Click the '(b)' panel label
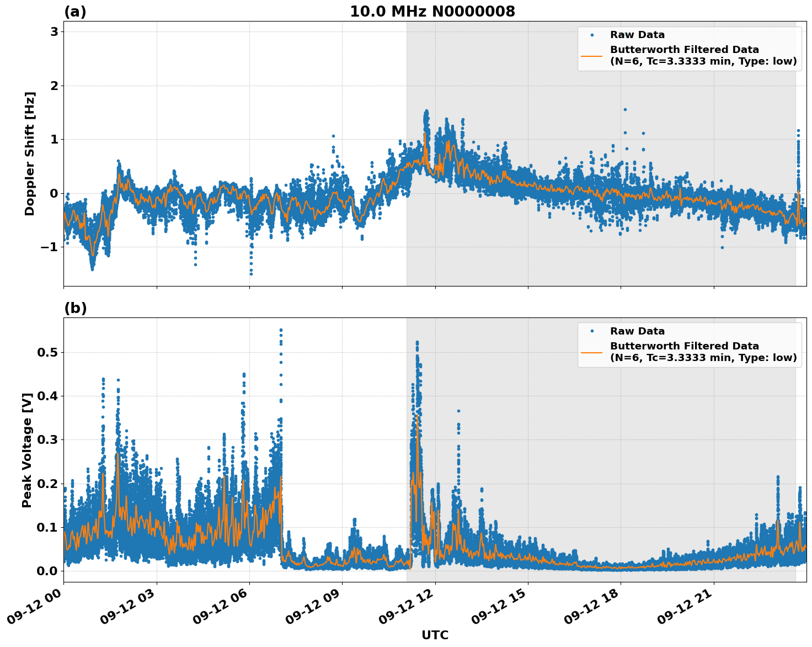Viewport: 812px width, 647px height. tap(76, 308)
